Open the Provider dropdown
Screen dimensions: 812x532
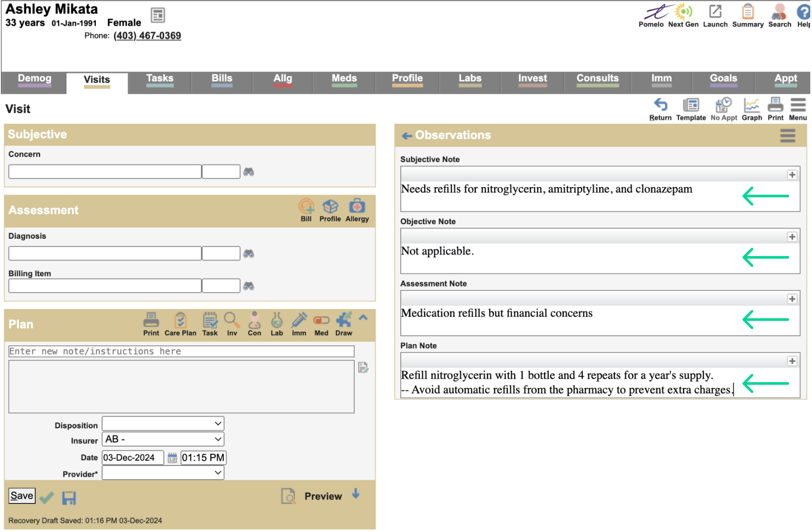[x=163, y=473]
